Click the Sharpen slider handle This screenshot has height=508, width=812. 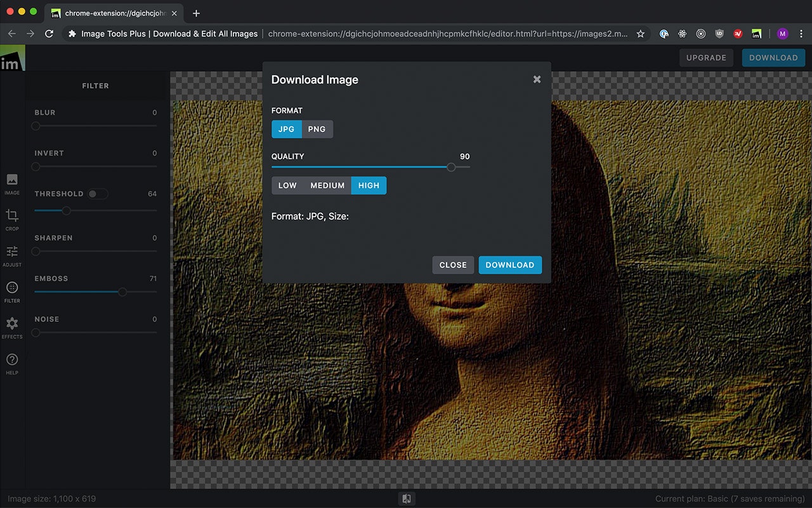[x=36, y=251]
